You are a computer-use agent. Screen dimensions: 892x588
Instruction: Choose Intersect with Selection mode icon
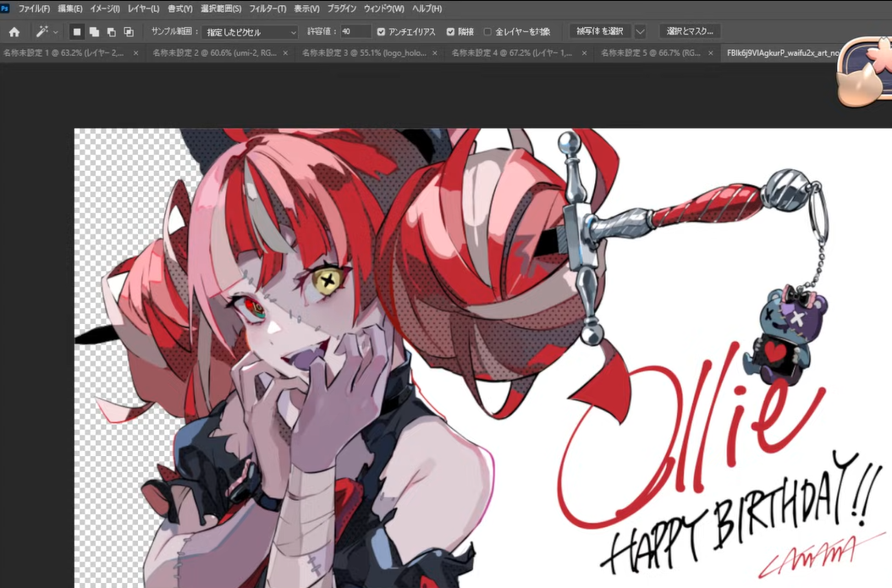click(x=129, y=32)
